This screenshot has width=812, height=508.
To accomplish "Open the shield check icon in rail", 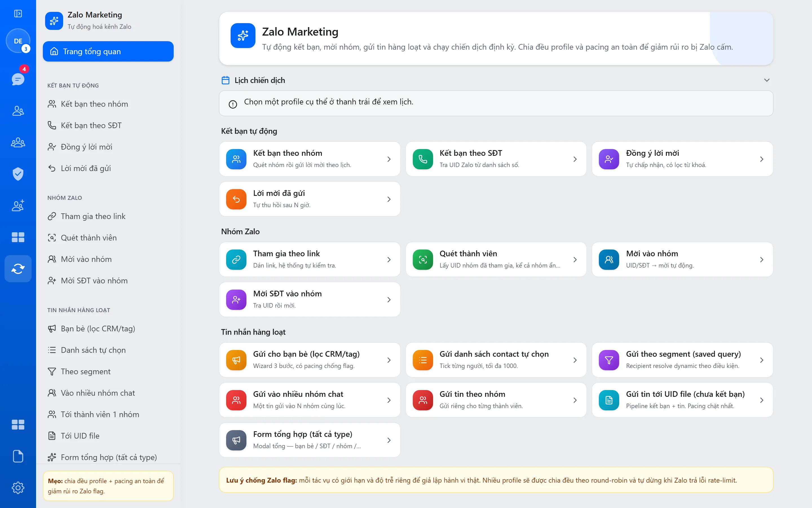I will pos(18,174).
